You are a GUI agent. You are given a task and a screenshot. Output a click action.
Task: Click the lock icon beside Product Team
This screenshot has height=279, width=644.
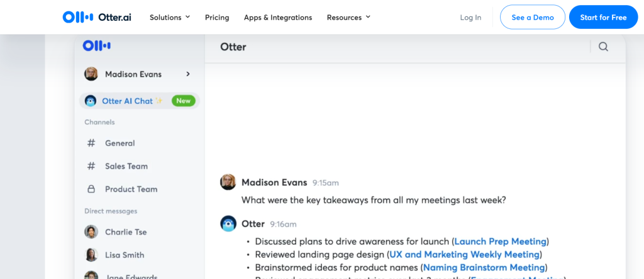tap(91, 190)
